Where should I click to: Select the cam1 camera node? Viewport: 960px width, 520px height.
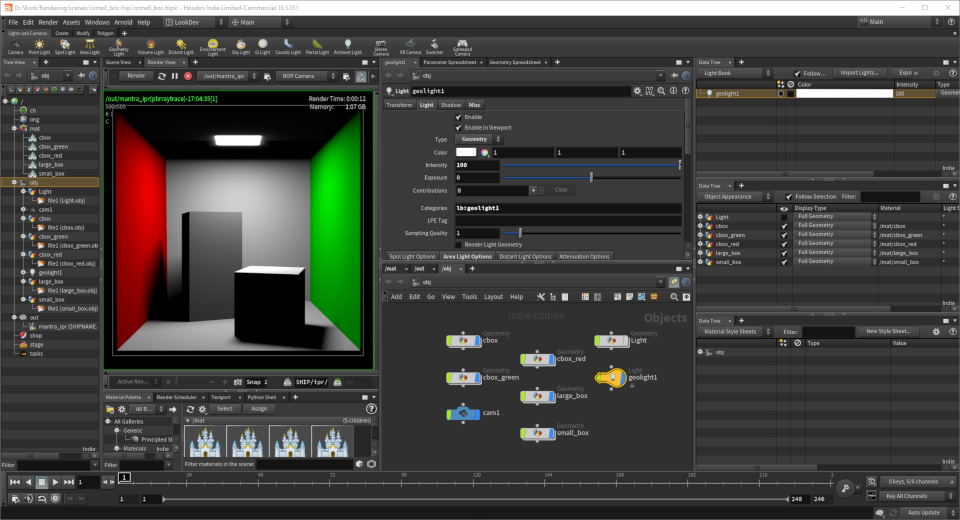tap(463, 413)
